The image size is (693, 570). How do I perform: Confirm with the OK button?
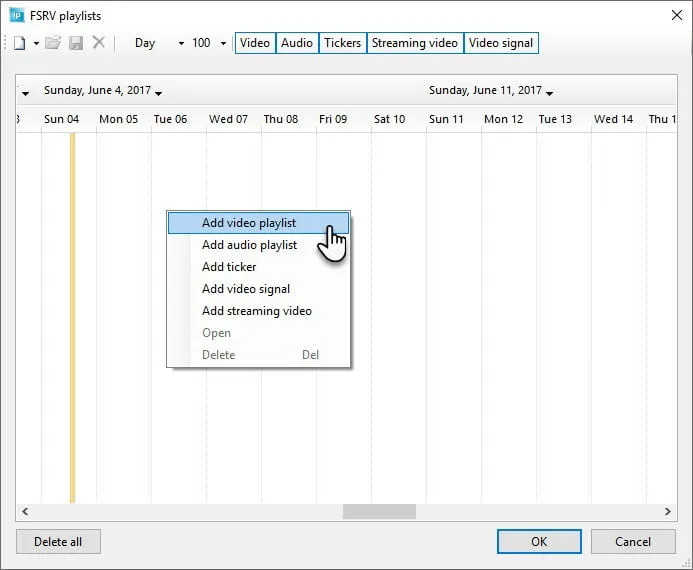pyautogui.click(x=539, y=542)
